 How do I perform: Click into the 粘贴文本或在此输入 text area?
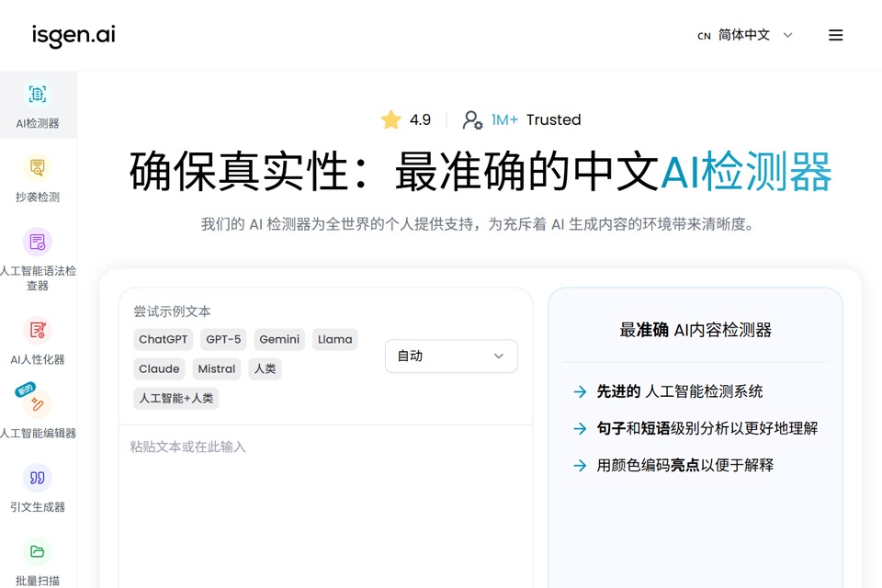coord(325,506)
